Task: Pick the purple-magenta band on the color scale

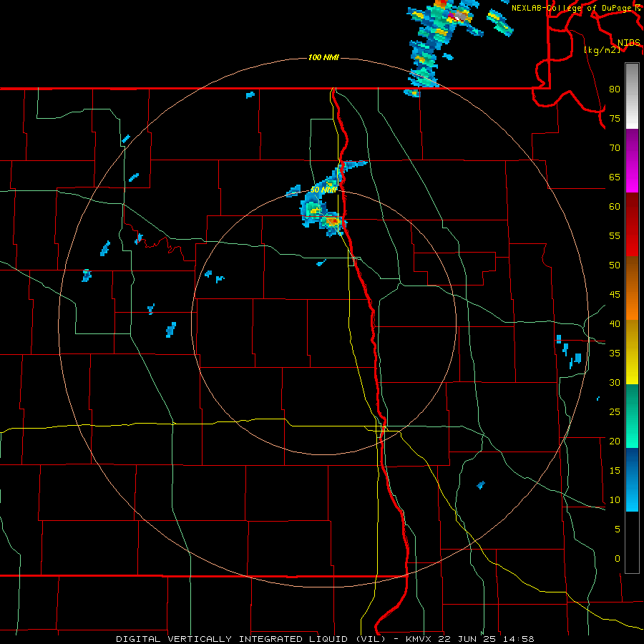Action: [x=632, y=161]
